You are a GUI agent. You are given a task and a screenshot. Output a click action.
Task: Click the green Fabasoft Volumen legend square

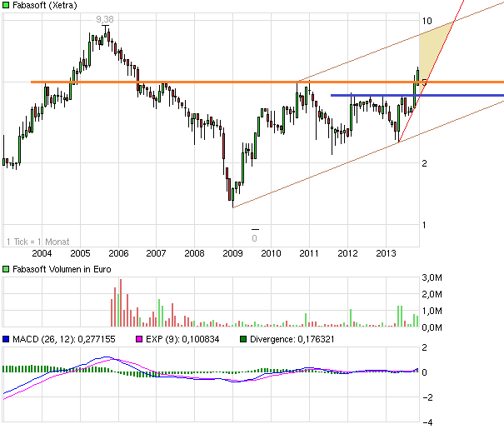pyautogui.click(x=7, y=269)
